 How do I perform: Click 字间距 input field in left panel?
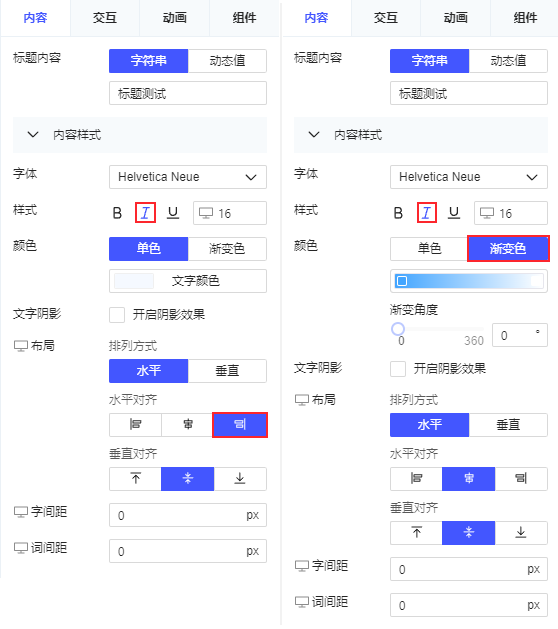pos(188,515)
